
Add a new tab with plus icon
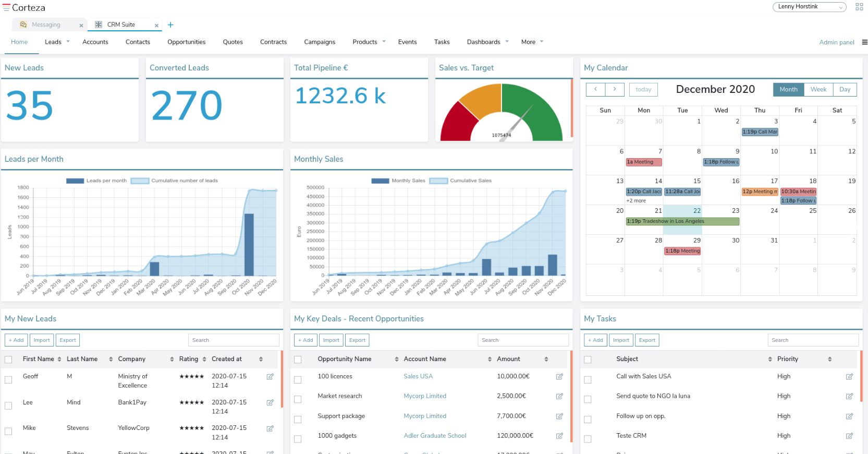coord(170,25)
